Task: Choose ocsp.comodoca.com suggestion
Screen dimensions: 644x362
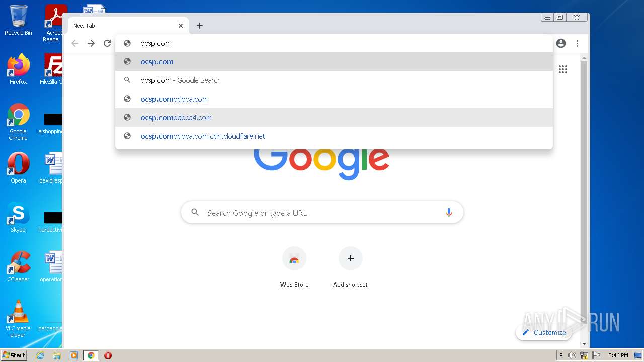Action: tap(334, 99)
